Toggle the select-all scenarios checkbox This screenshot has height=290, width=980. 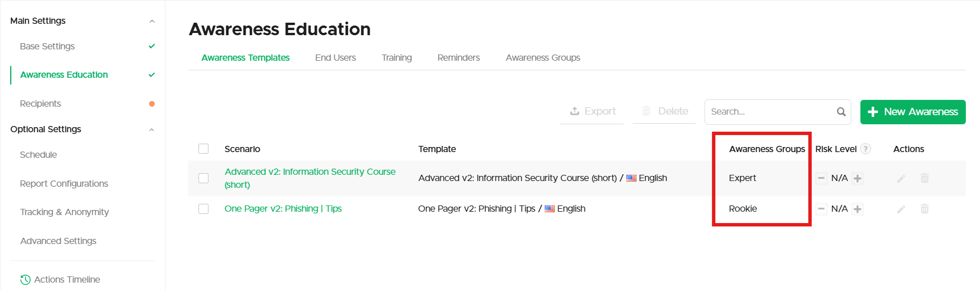point(203,149)
